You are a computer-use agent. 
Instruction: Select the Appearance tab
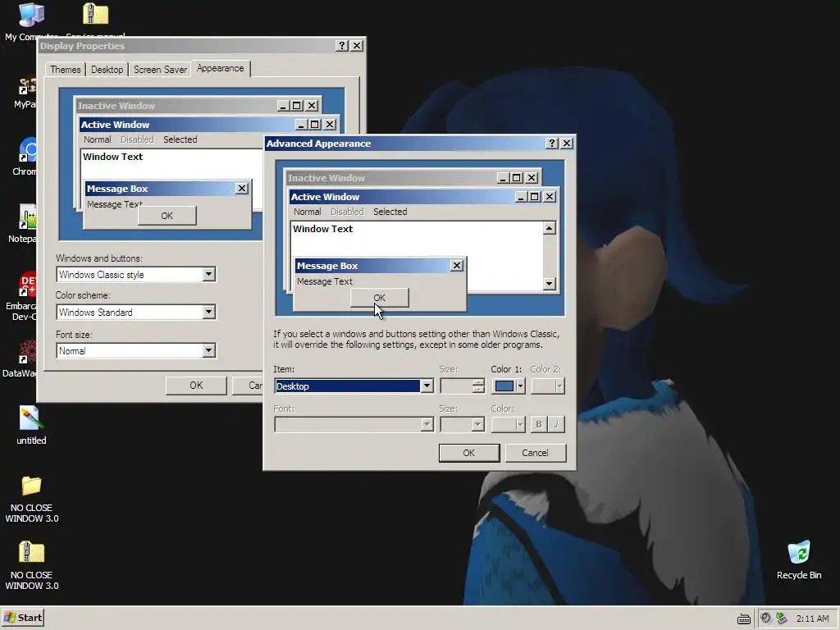click(220, 68)
